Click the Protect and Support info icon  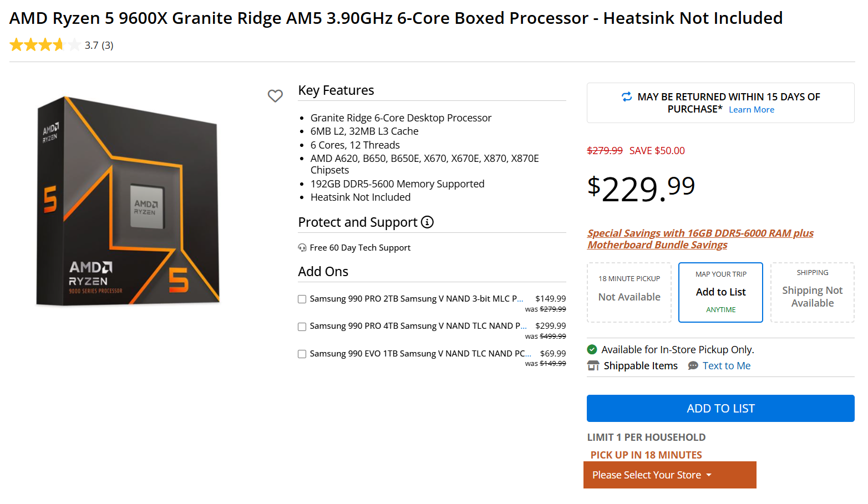pyautogui.click(x=427, y=222)
